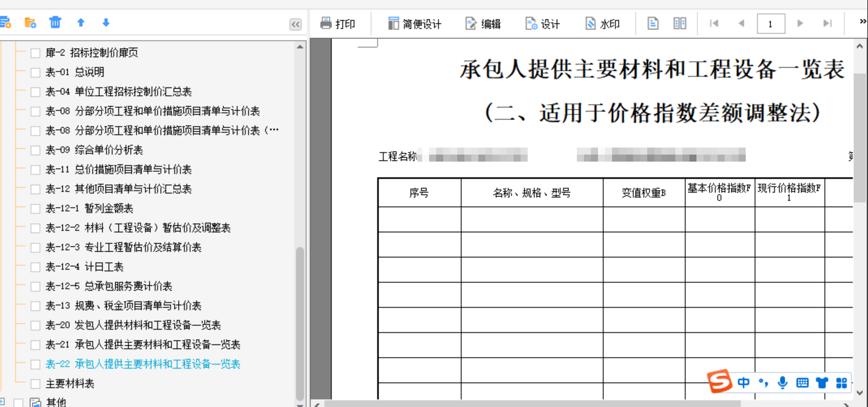Click the 现行价格指数F1 column header

(x=790, y=192)
